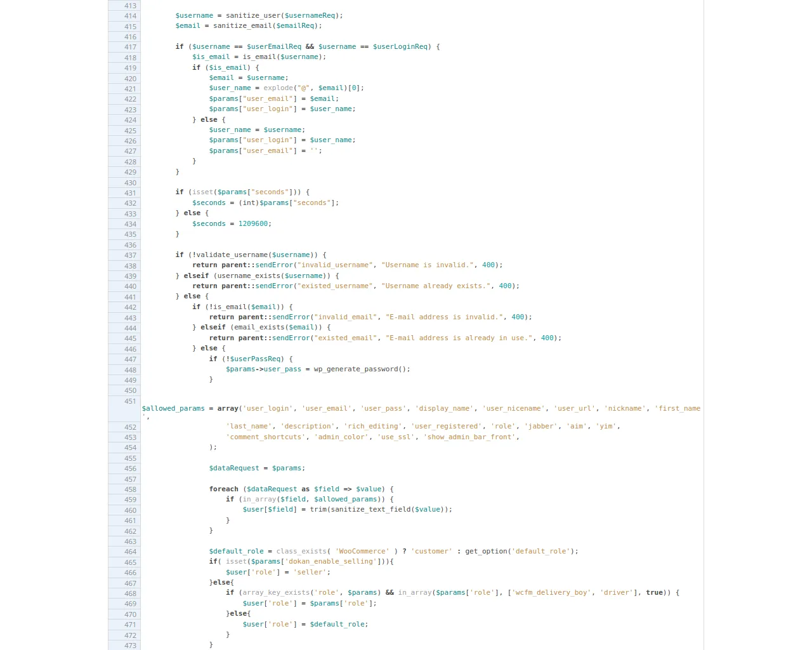
Task: Click the $allowed_params variable declaration
Action: click(x=173, y=408)
